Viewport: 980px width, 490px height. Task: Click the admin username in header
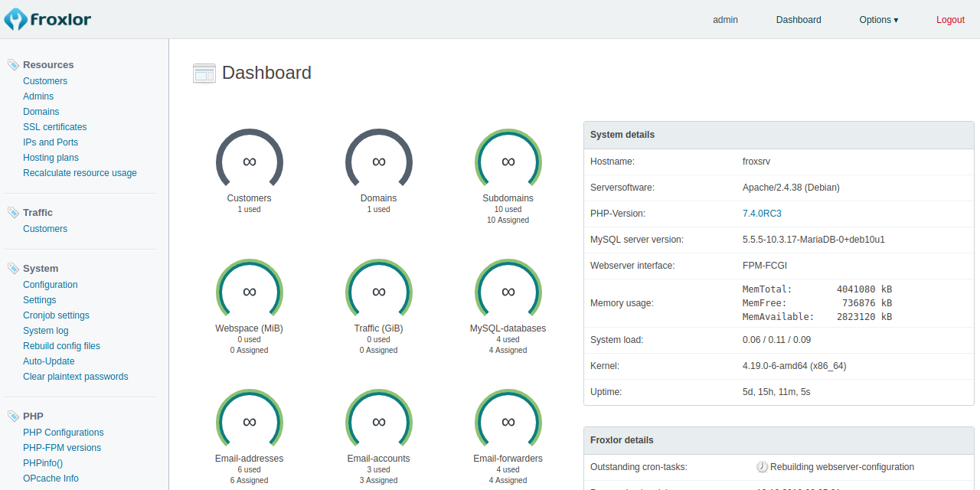[x=725, y=20]
